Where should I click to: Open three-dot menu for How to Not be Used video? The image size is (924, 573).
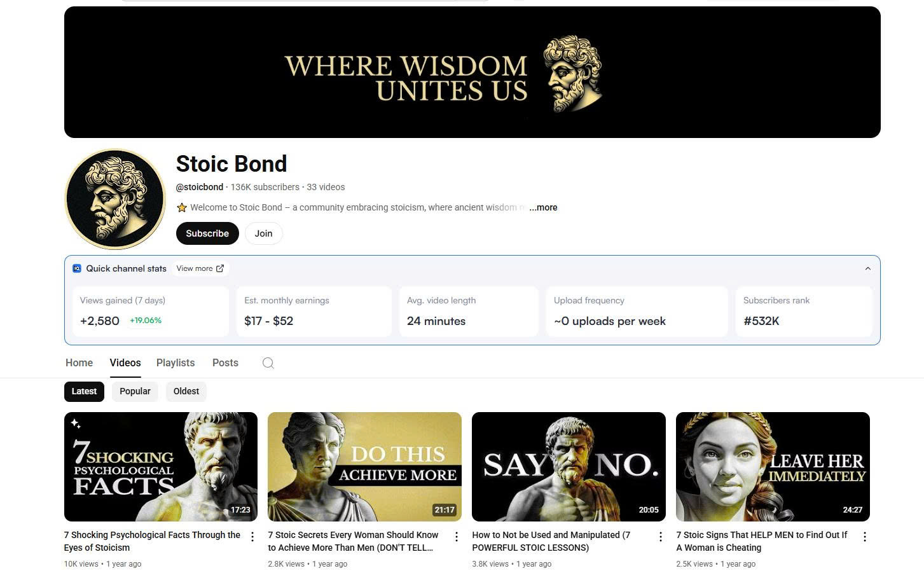point(661,537)
